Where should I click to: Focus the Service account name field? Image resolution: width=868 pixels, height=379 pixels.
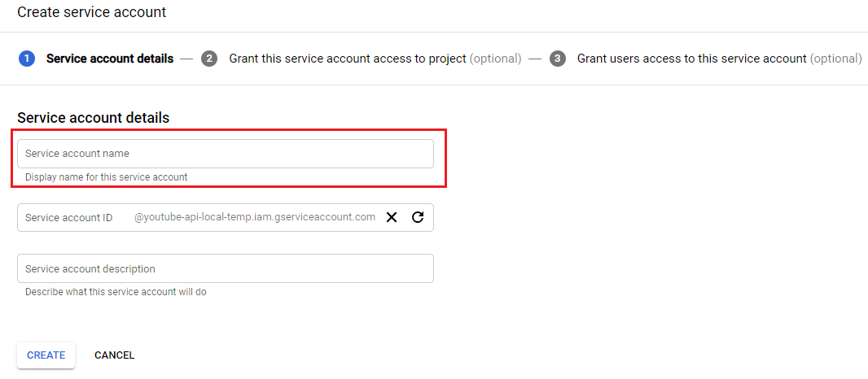(226, 154)
